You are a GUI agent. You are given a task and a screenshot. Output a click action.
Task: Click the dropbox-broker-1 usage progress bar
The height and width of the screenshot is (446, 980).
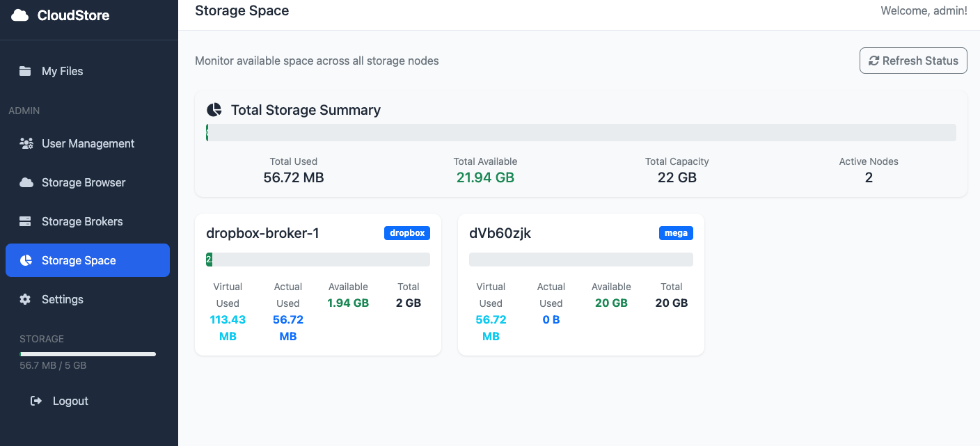(318, 260)
